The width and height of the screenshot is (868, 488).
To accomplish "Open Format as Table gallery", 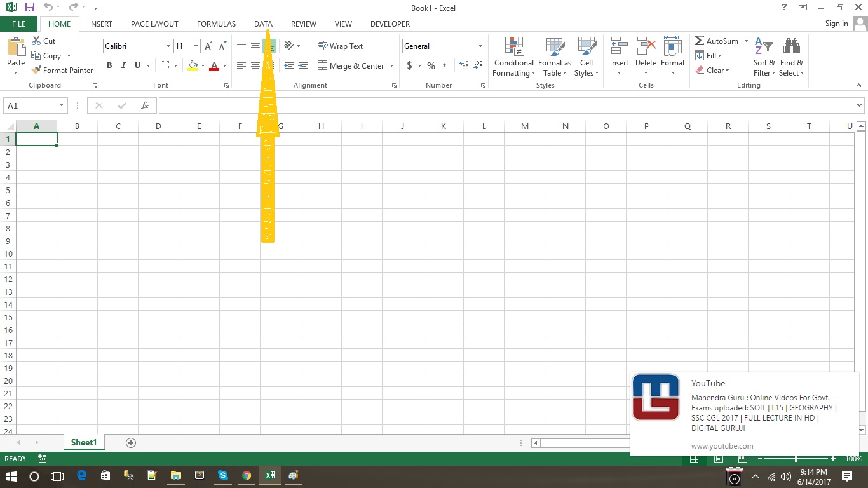I will (x=555, y=57).
